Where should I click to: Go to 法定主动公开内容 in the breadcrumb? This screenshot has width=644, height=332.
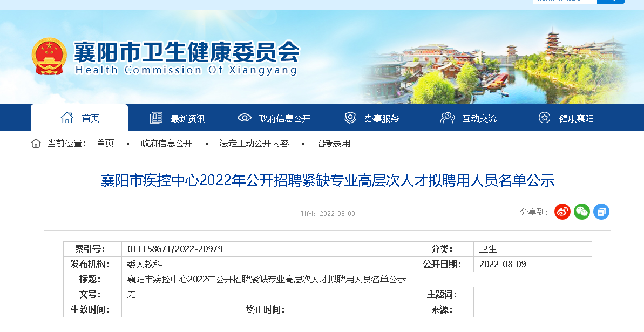254,144
